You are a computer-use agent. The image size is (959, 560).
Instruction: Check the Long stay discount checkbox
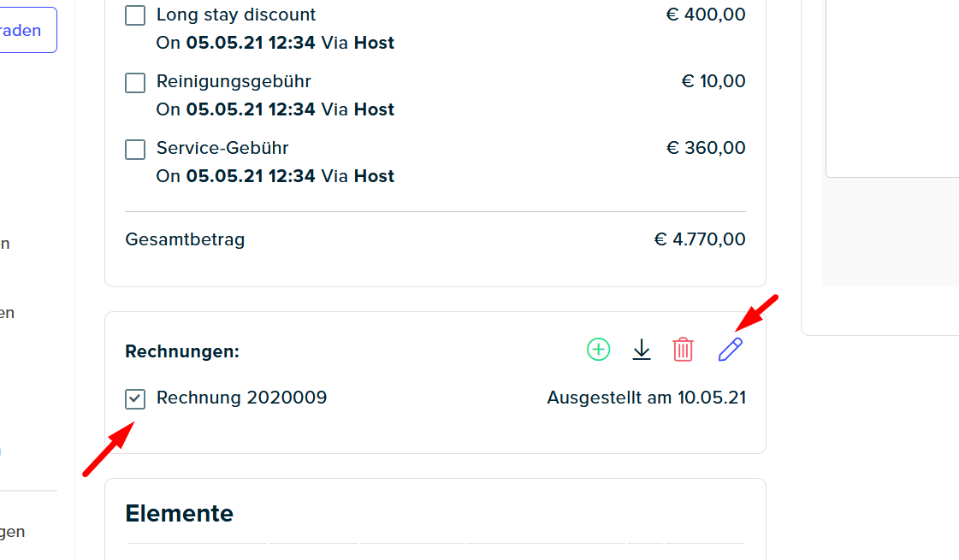coord(135,15)
